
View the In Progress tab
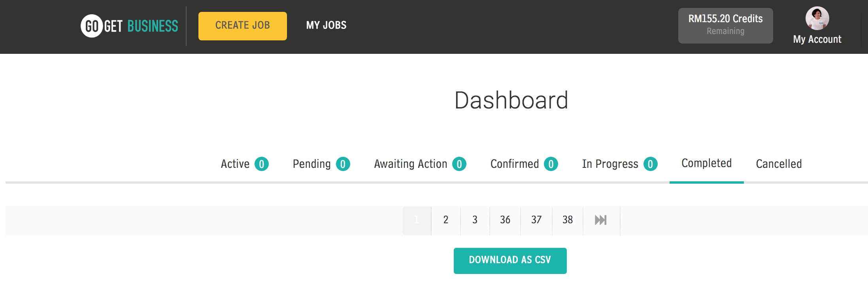(x=610, y=164)
